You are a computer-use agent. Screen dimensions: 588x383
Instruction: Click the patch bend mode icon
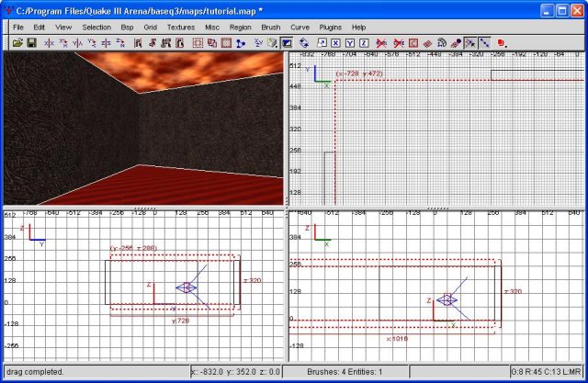(x=442, y=43)
